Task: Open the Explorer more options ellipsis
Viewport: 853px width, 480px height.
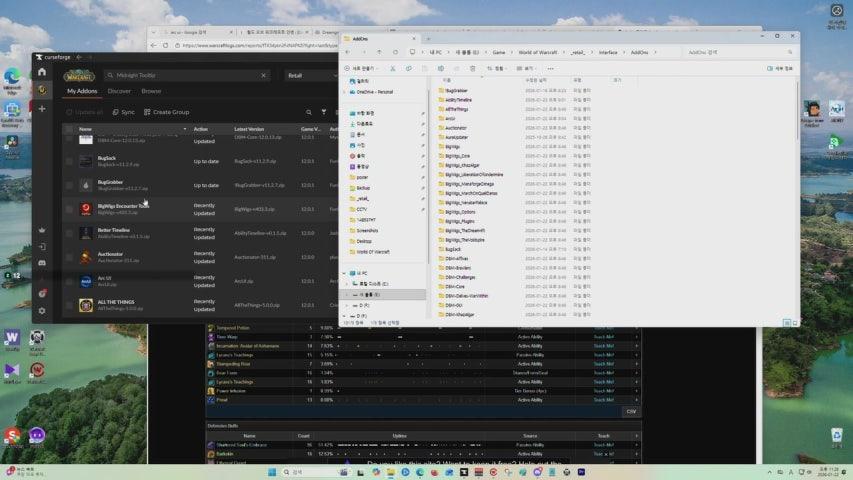Action: tap(551, 69)
